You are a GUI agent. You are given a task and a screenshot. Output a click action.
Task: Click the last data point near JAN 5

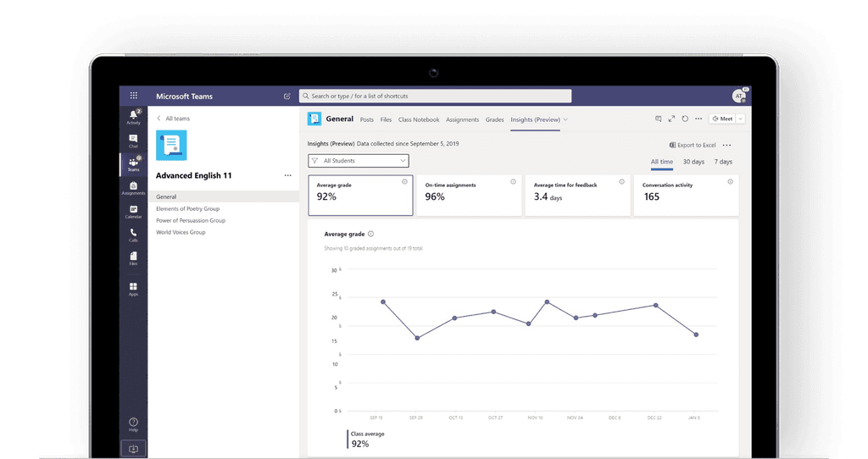coord(696,335)
